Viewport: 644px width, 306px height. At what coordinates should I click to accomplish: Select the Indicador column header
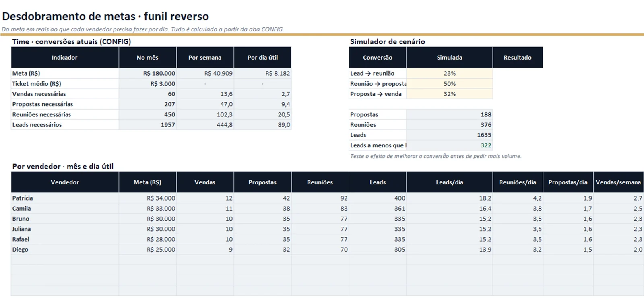point(65,58)
